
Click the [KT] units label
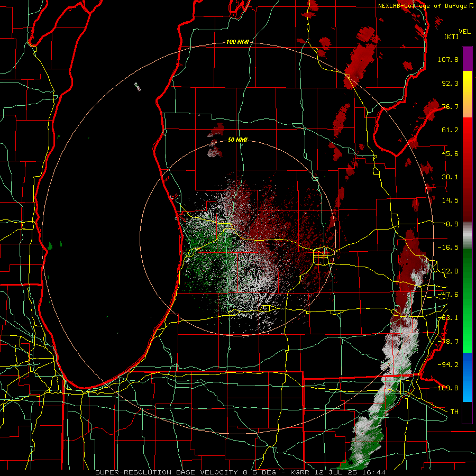(x=452, y=36)
